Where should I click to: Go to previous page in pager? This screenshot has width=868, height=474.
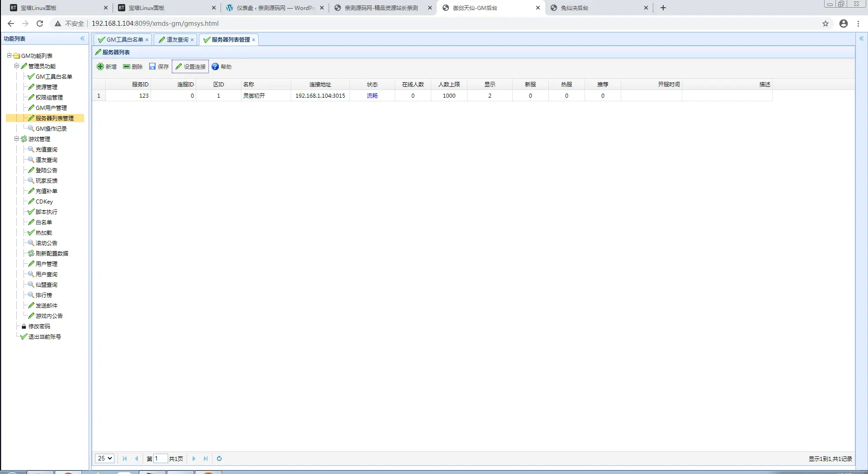(x=137, y=458)
